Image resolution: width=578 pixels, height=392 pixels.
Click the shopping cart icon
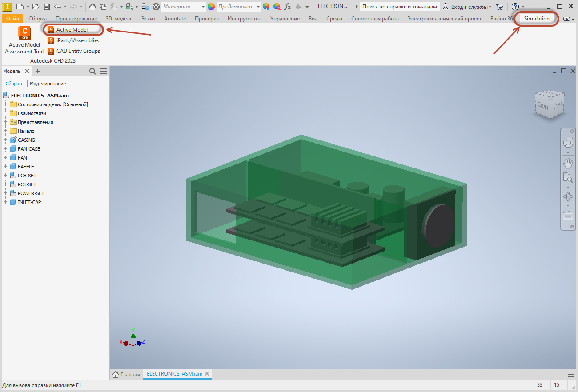click(500, 7)
